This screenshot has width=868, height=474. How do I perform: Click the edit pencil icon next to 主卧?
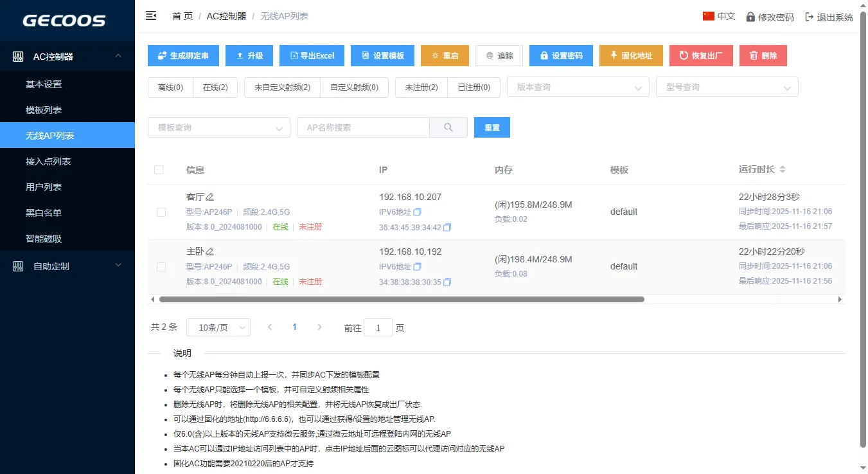tap(209, 251)
